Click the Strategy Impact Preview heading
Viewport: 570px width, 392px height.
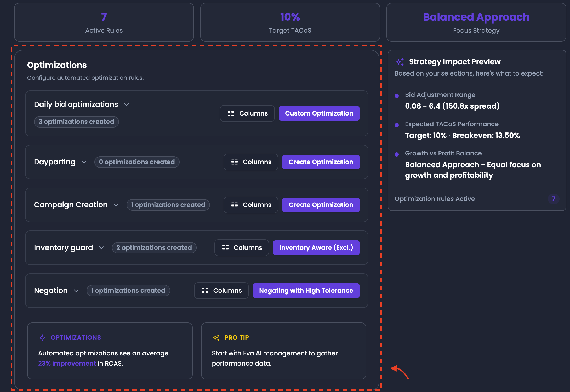pos(455,62)
